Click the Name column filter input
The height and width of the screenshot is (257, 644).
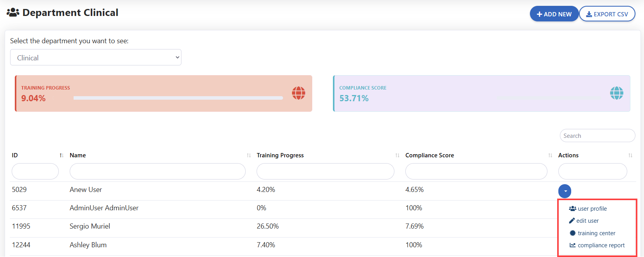(x=158, y=171)
